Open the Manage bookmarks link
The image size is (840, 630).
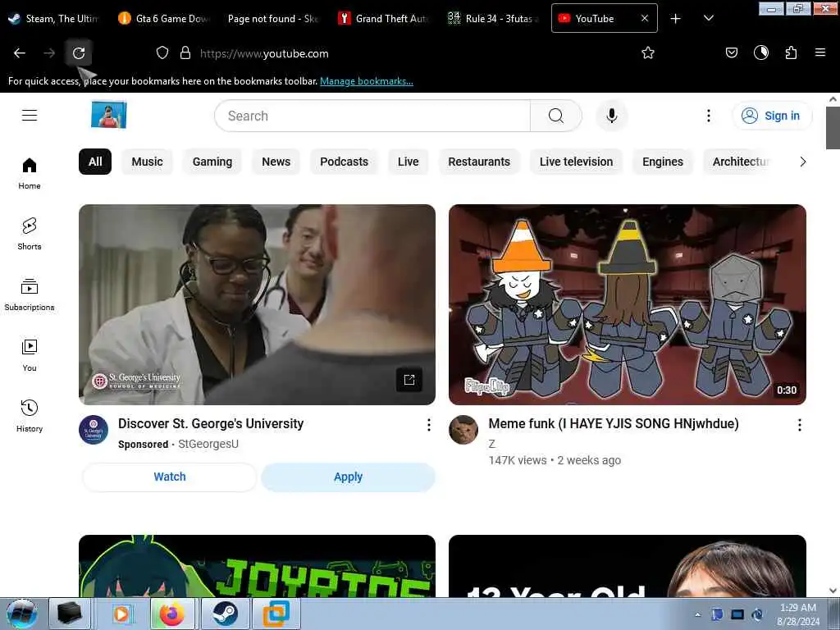pyautogui.click(x=367, y=81)
